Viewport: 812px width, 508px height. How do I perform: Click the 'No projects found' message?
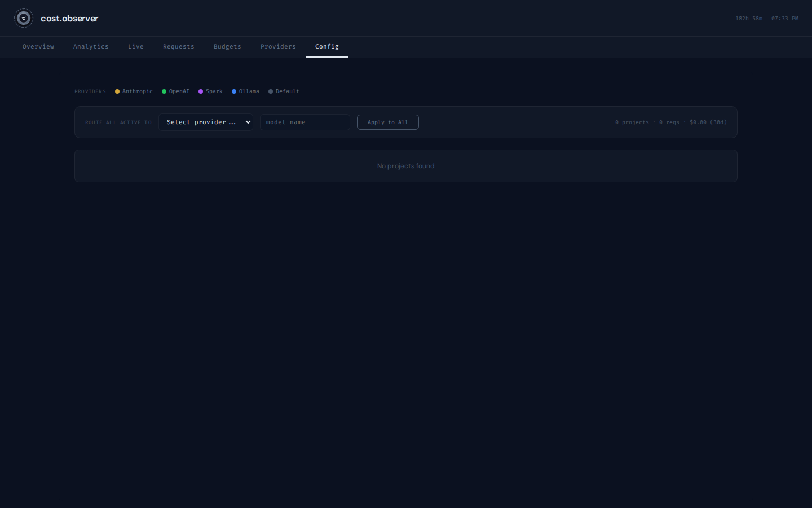(406, 166)
